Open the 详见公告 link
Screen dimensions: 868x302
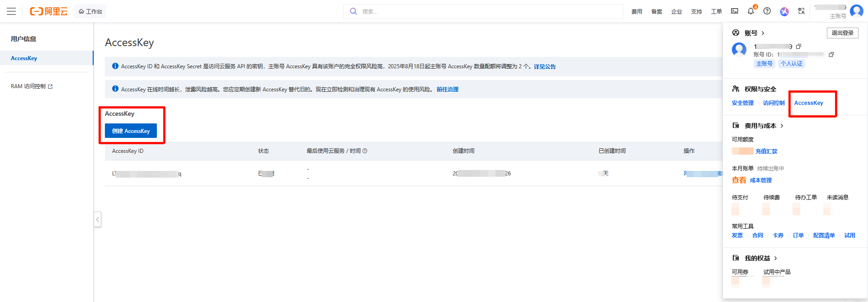(545, 66)
